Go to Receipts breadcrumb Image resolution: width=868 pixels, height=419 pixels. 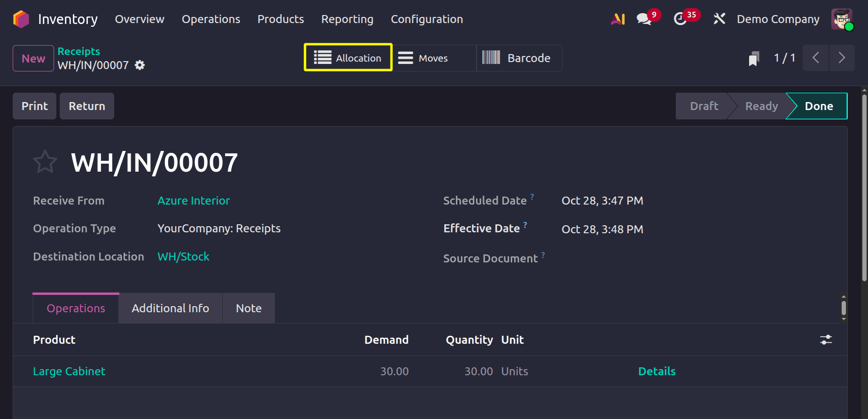point(79,51)
